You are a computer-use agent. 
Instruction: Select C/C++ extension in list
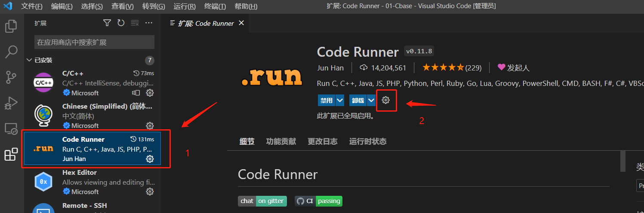click(x=92, y=83)
